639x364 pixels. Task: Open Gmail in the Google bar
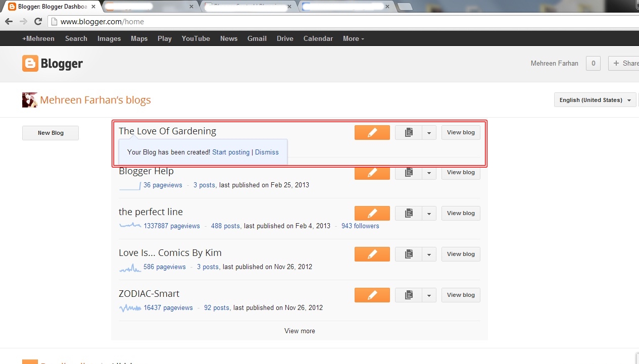tap(257, 38)
